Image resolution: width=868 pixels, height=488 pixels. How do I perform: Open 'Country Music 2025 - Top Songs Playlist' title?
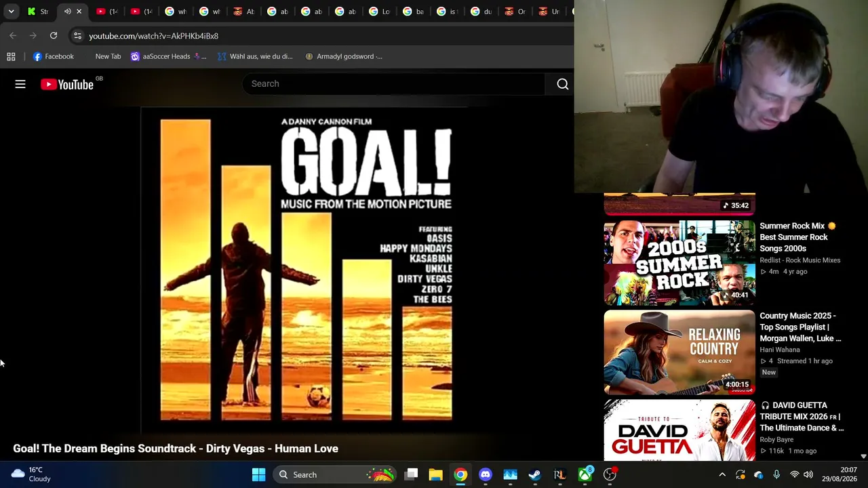(800, 327)
